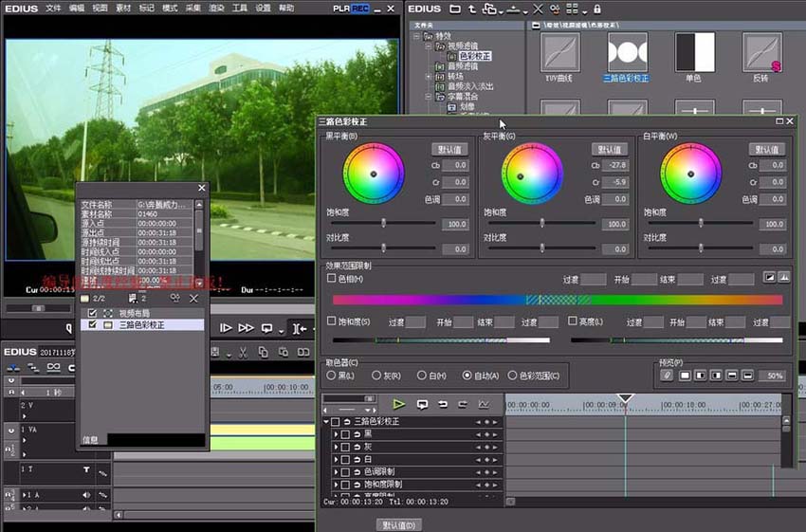This screenshot has width=806, height=532.
Task: Collapse the 特效 tree root node
Action: (x=417, y=36)
